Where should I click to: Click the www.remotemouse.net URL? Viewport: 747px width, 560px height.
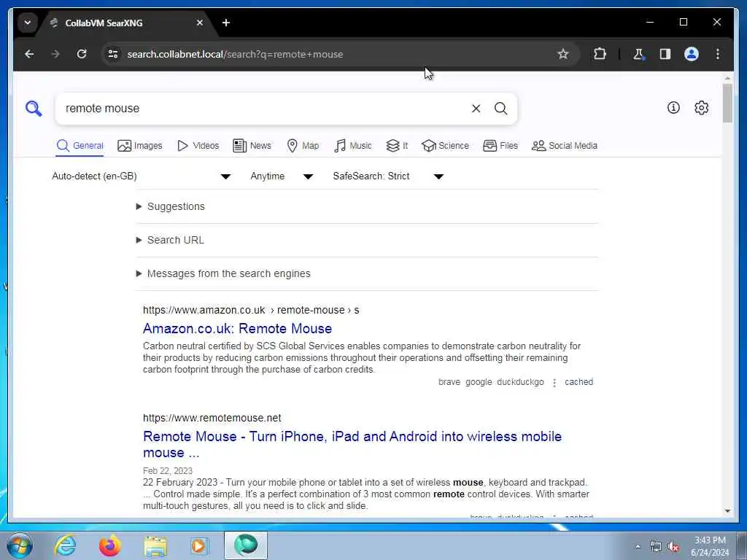coord(212,418)
